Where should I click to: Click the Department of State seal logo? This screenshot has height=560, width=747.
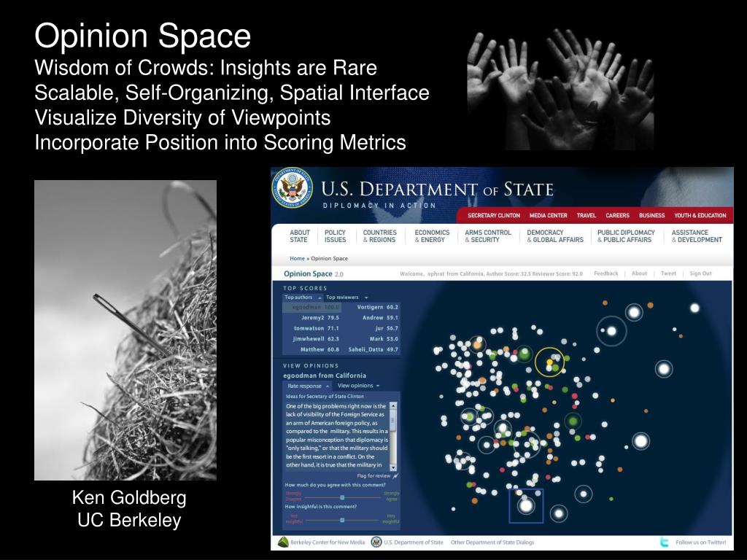tap(293, 187)
